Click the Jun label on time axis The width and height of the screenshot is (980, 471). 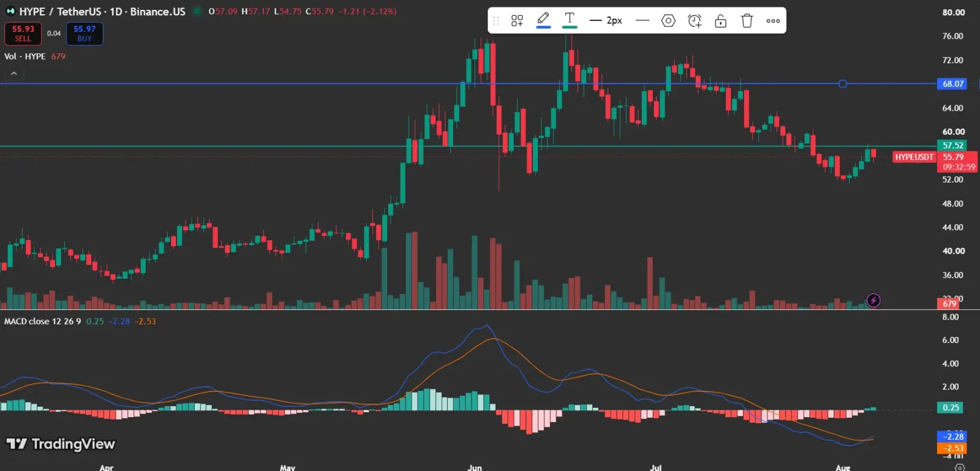475,467
